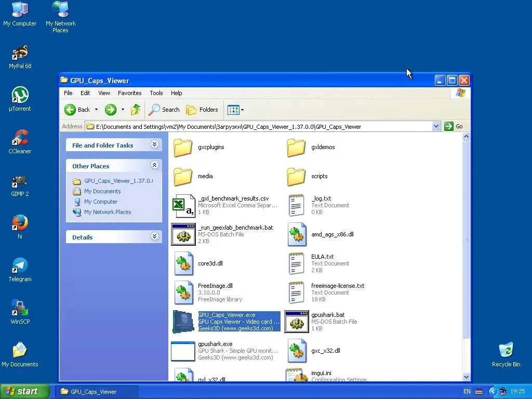The width and height of the screenshot is (532, 399).
Task: Click the GPU_Caps_Viewer.exe application icon
Action: click(183, 322)
